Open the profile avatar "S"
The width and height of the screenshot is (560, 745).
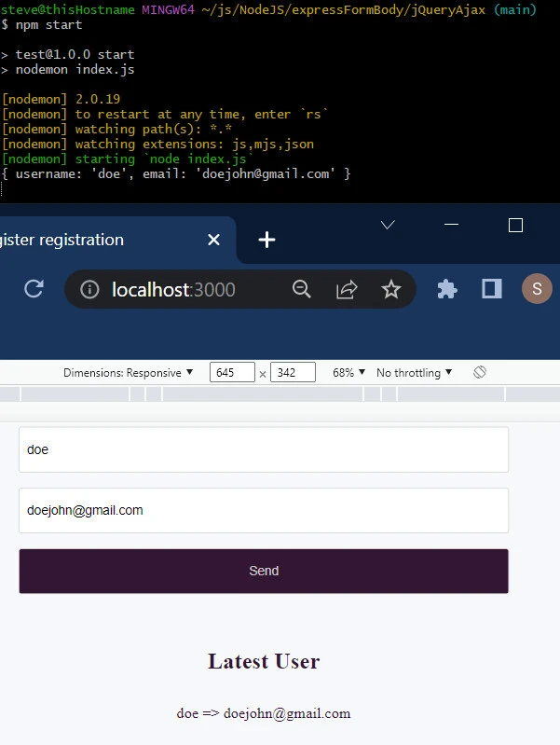(537, 289)
